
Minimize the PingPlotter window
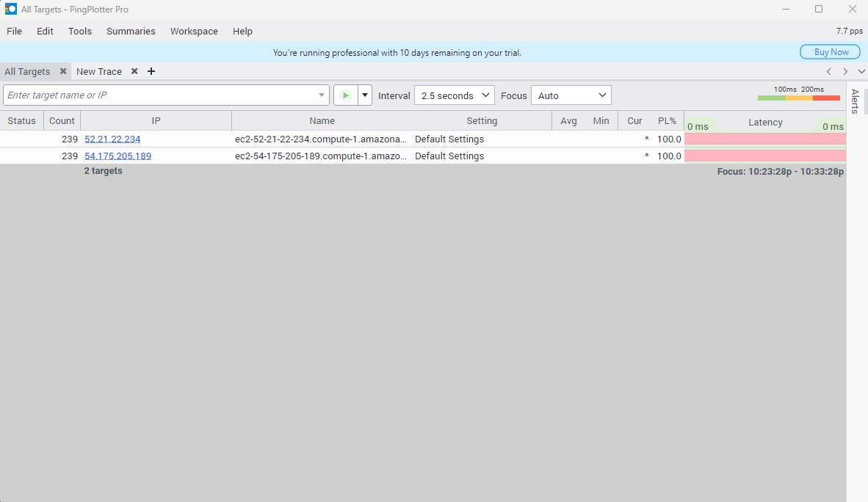(786, 9)
